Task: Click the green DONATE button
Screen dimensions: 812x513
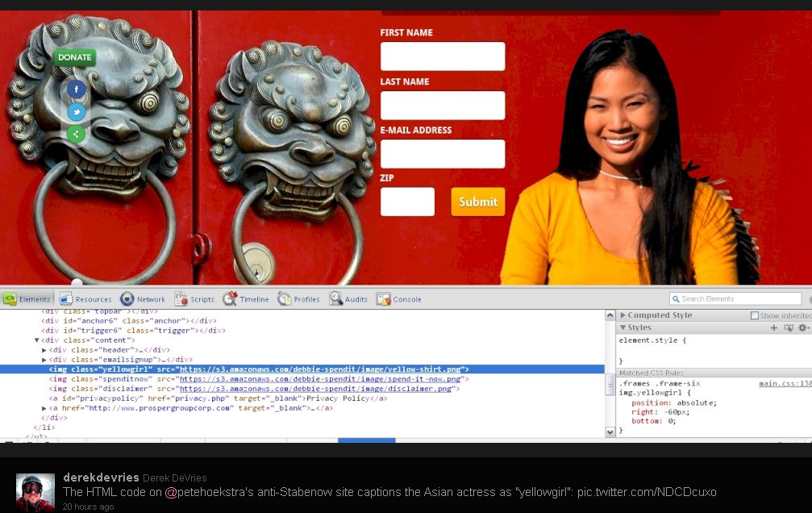Action: click(x=74, y=57)
